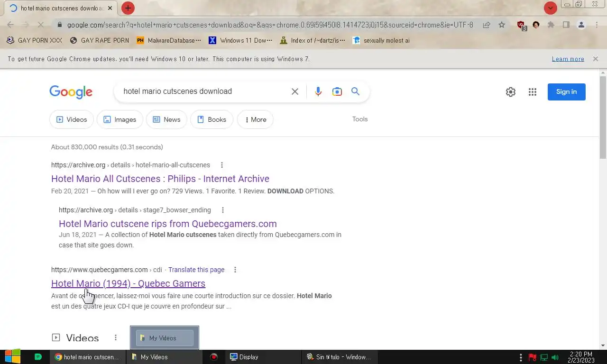Click the address bar URL
The width and height of the screenshot is (607, 364).
tap(270, 25)
